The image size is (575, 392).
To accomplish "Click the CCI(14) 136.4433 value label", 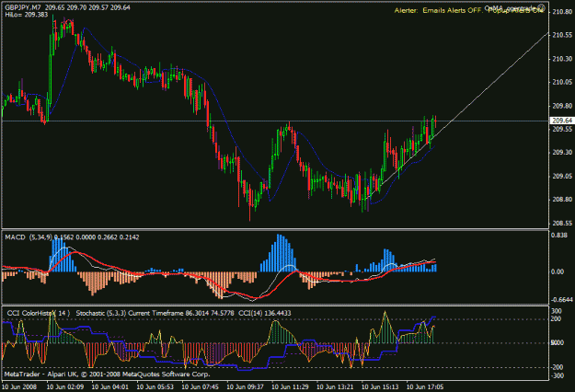I will tap(265, 313).
